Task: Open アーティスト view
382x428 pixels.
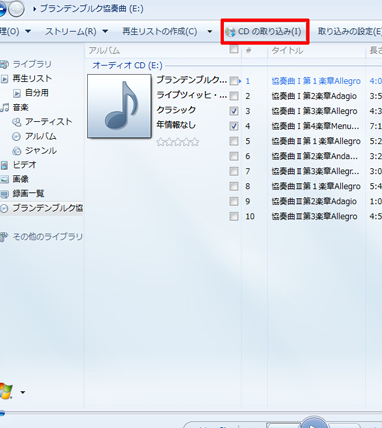Action: click(x=49, y=122)
